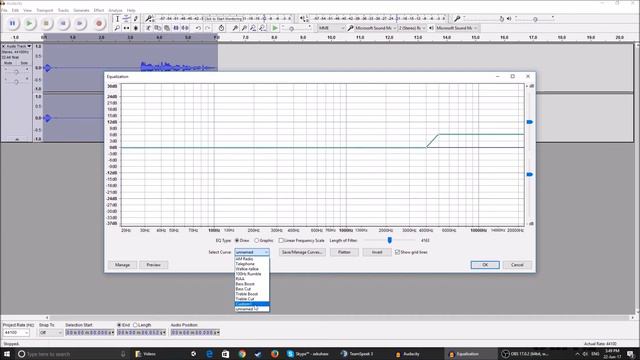Viewport: 640px width, 360px height.
Task: Click the Zoom In icon
Action: [235, 28]
